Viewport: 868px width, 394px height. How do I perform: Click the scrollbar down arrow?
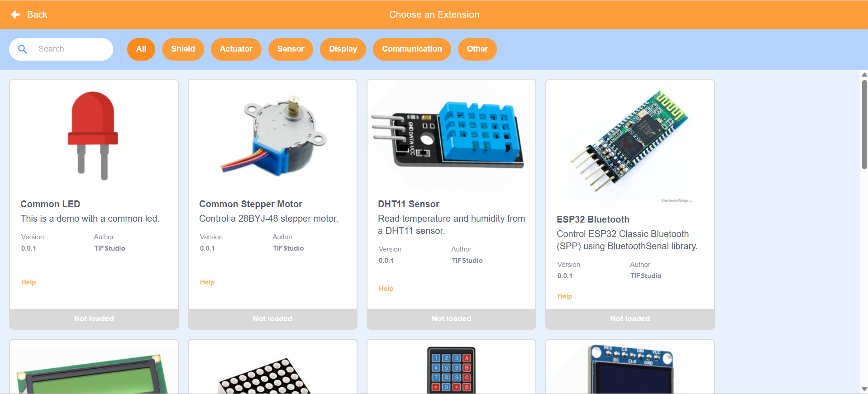coord(864,389)
